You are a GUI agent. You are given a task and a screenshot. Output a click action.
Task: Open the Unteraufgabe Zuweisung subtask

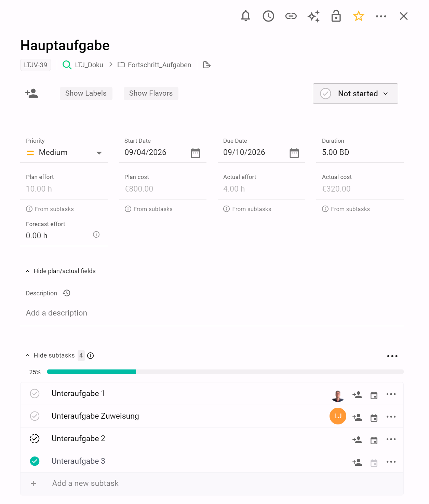pos(95,416)
